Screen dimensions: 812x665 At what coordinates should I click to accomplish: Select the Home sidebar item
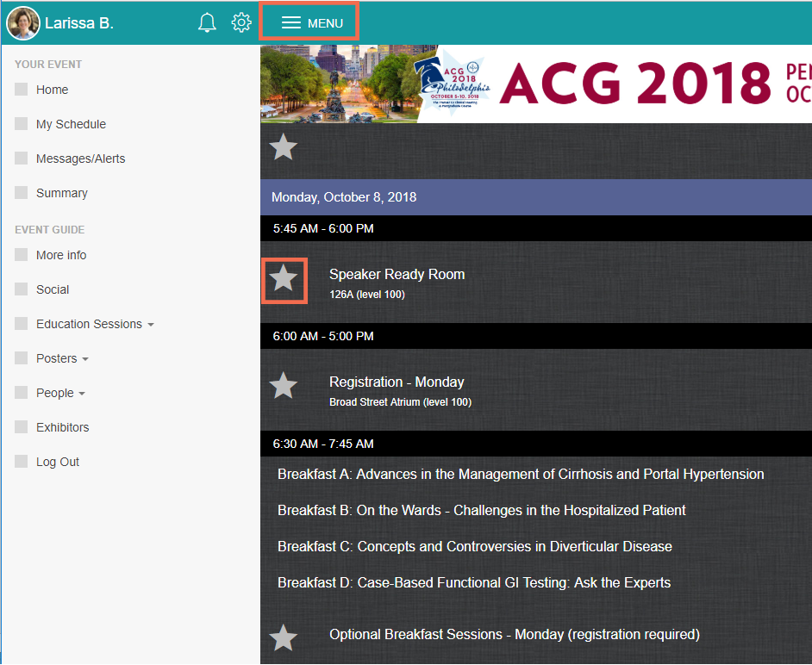pyautogui.click(x=53, y=90)
